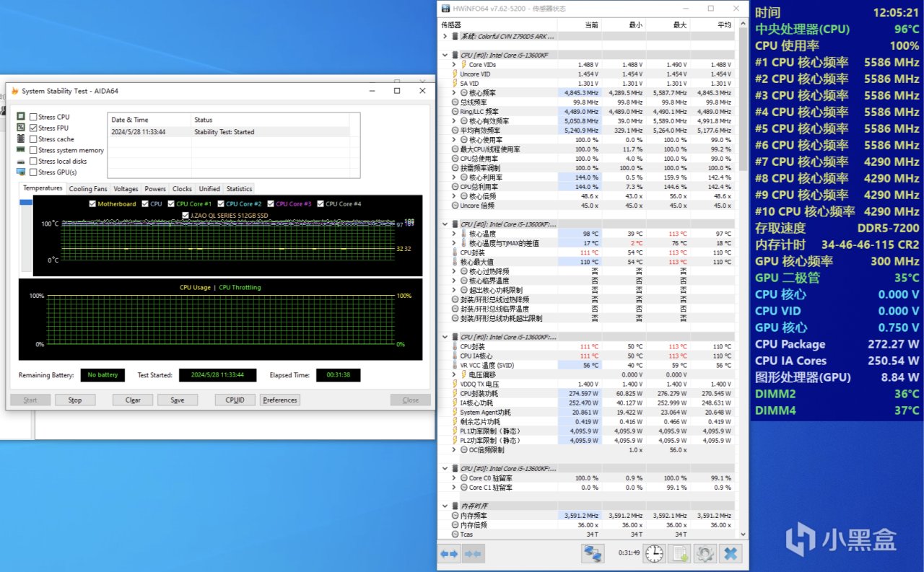Click the blue X close-sensors icon in HWiNFO

click(x=731, y=553)
